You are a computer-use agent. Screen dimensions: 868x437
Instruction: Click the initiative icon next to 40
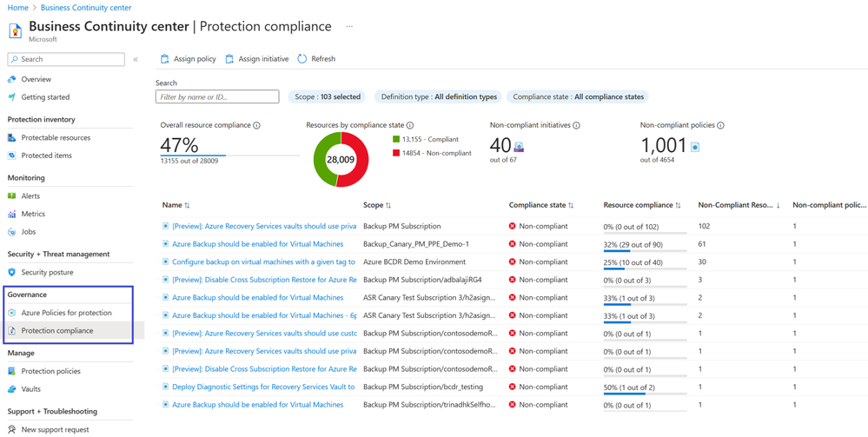(519, 147)
